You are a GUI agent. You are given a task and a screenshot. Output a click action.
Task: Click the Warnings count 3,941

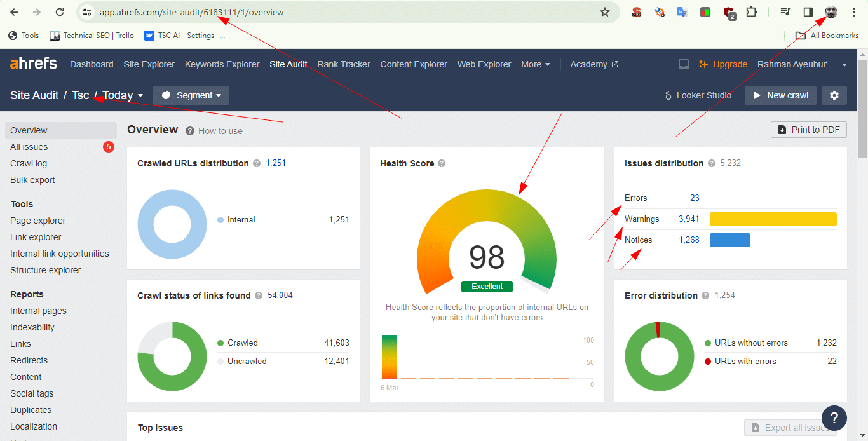click(689, 219)
